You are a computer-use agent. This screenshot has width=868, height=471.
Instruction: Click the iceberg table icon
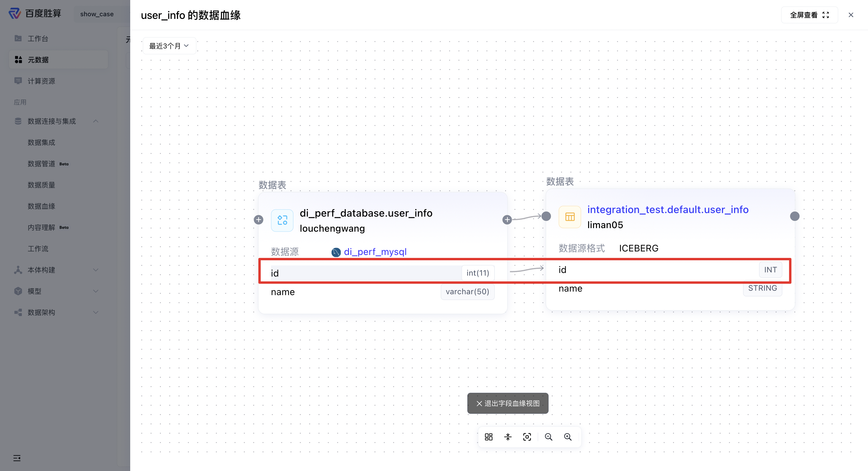[x=570, y=217]
